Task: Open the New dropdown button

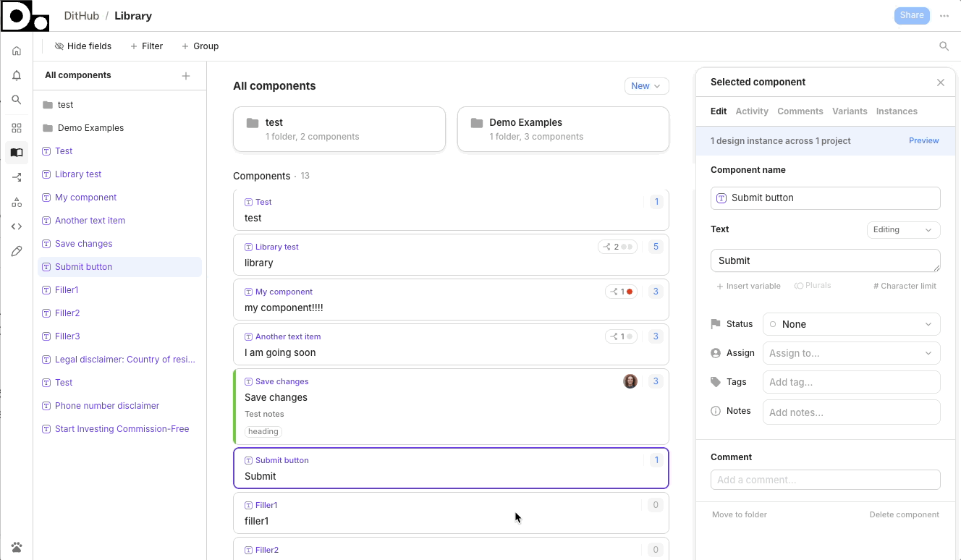Action: 646,86
